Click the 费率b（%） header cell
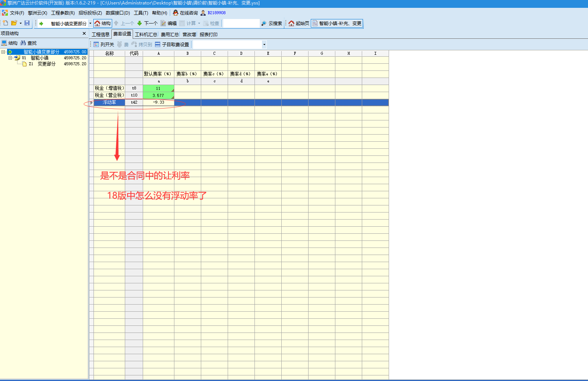 187,74
